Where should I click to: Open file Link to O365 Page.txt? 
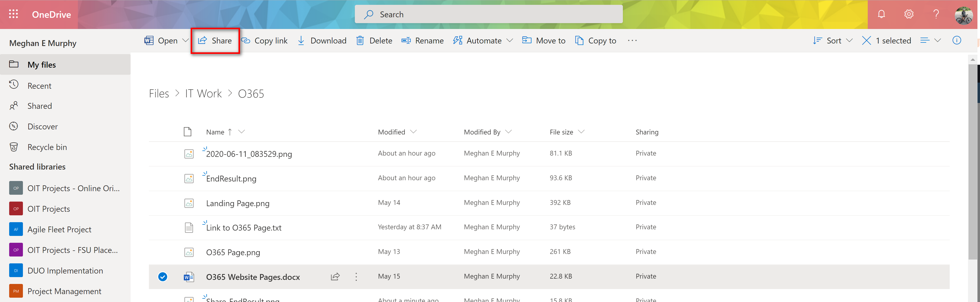tap(244, 228)
